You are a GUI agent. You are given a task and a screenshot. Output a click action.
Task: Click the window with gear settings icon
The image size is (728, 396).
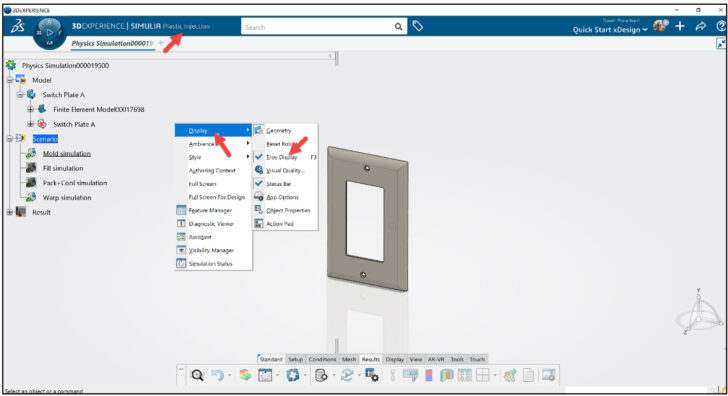tap(371, 375)
